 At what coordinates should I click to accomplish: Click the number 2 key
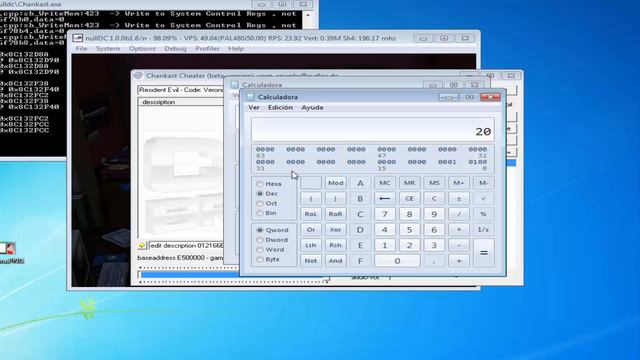(x=409, y=245)
